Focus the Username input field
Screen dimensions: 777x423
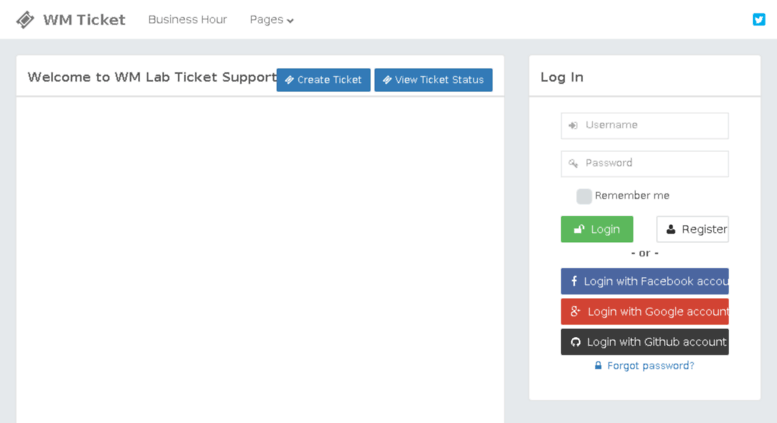(x=645, y=125)
